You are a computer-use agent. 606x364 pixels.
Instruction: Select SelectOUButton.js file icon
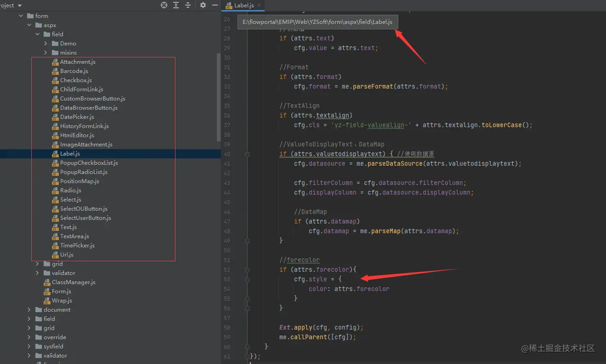pos(55,209)
